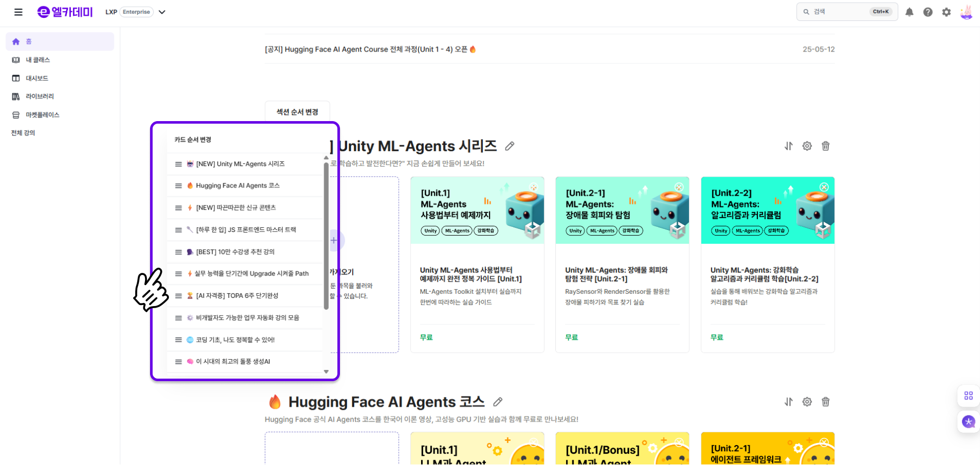Expand the LXP Enterprise dropdown chevron
Screen dimensions: 980x466
[x=162, y=12]
